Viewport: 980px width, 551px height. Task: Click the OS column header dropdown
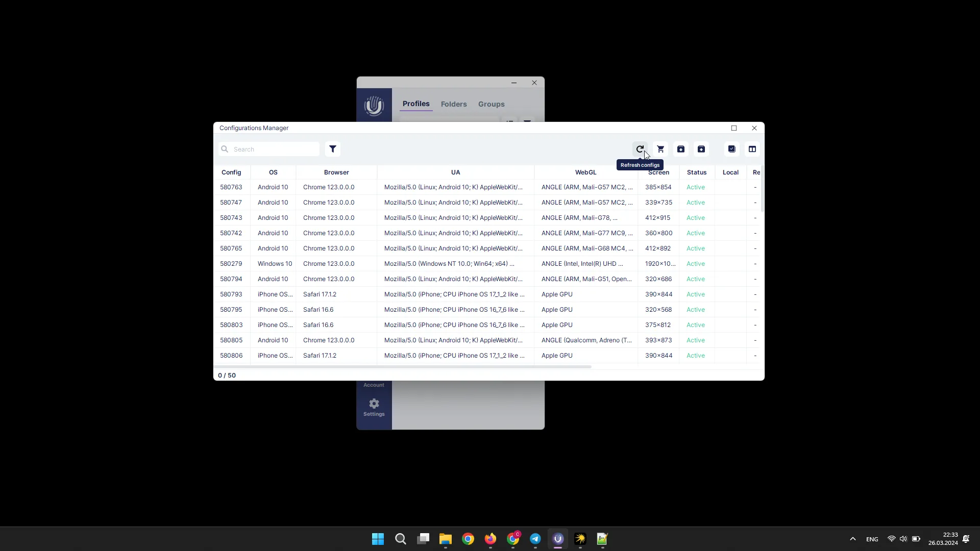pos(273,172)
